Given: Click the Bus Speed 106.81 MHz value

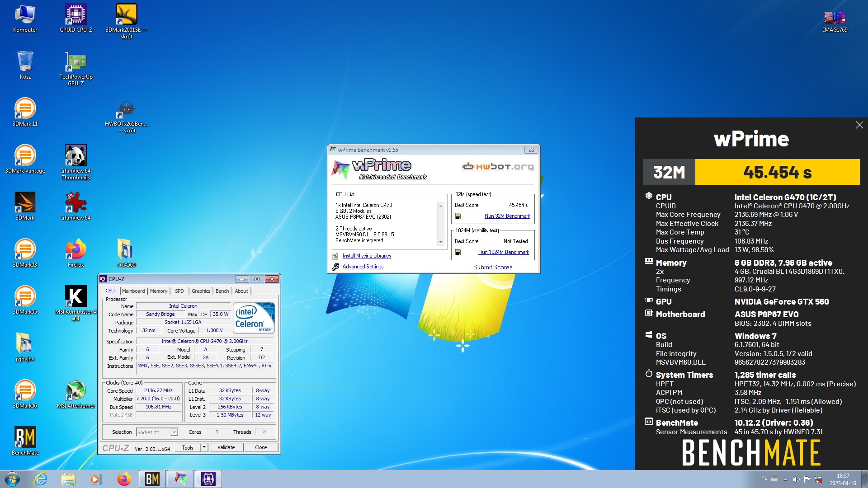Looking at the screenshot, I should coord(158,407).
